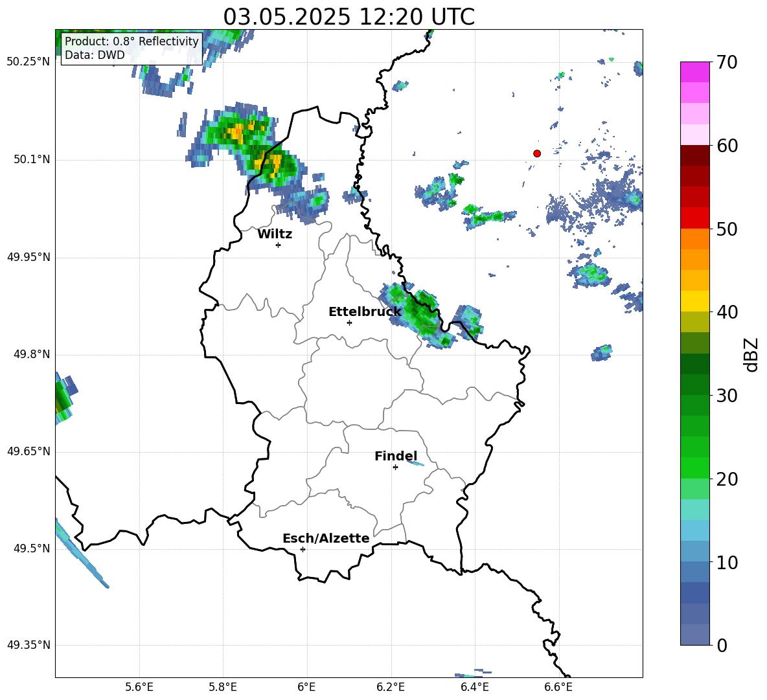The image size is (767, 700).
Task: Click the 50.25°N latitude label
Action: pyautogui.click(x=29, y=62)
